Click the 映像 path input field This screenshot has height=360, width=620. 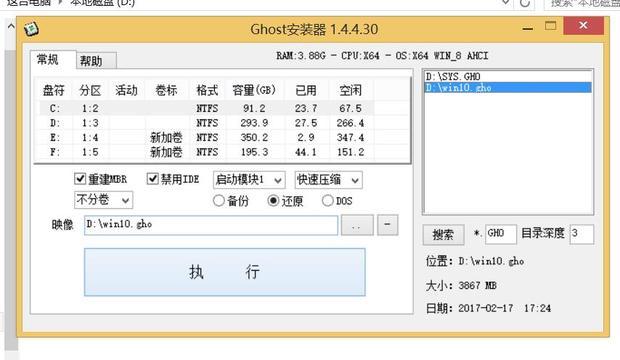click(x=211, y=225)
